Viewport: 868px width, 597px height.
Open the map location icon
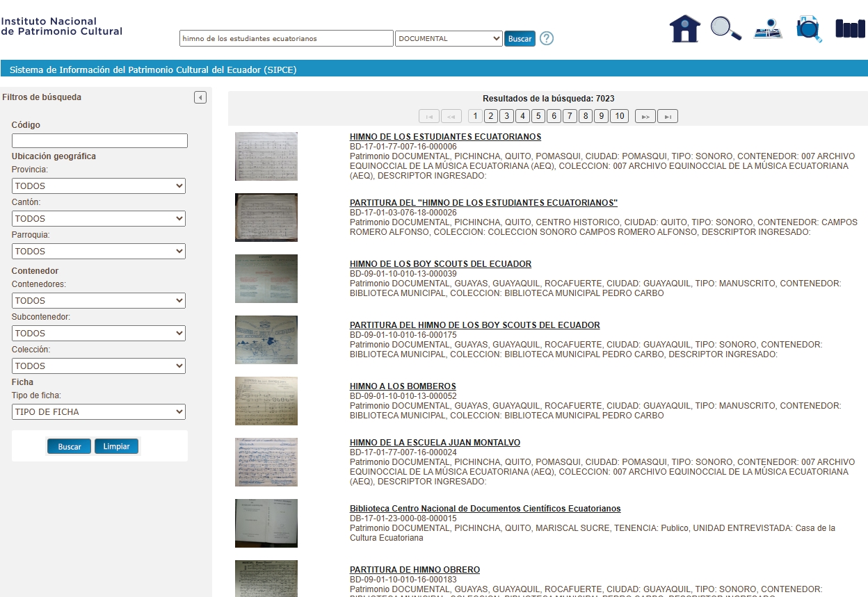coord(768,29)
